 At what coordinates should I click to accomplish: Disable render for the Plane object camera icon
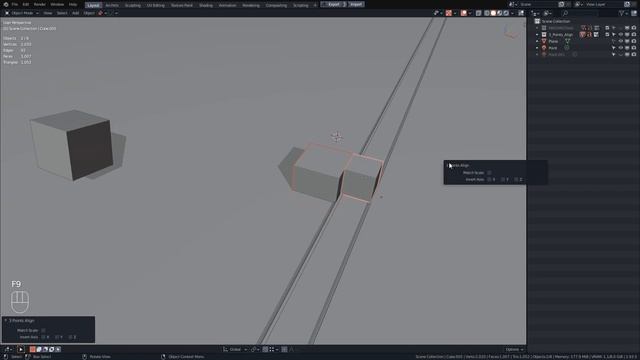[634, 41]
